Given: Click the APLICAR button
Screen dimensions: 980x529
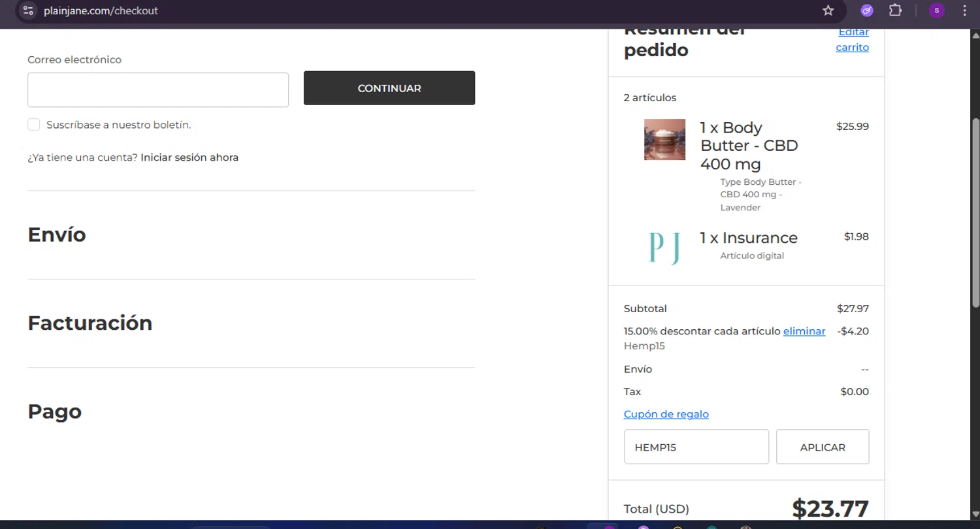Looking at the screenshot, I should [823, 447].
